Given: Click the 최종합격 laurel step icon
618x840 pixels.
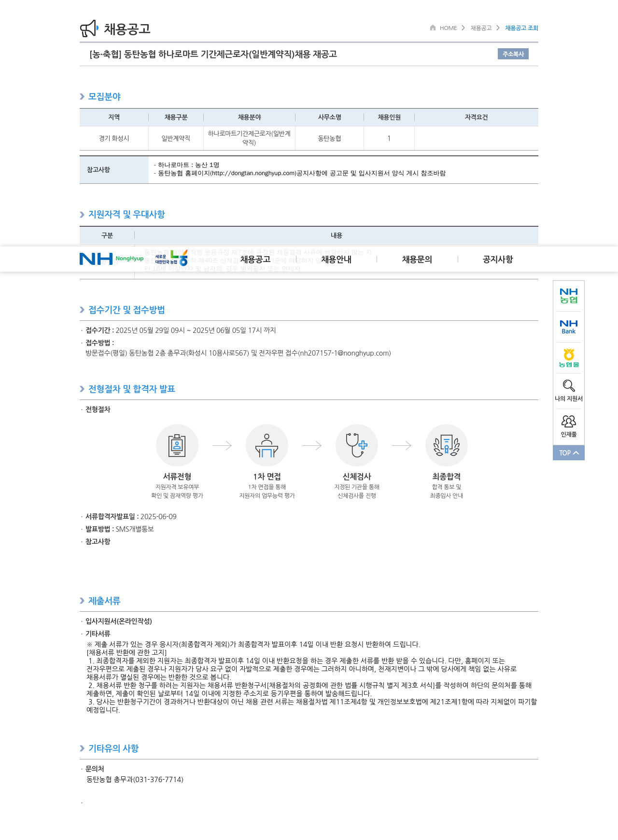Looking at the screenshot, I should 447,445.
